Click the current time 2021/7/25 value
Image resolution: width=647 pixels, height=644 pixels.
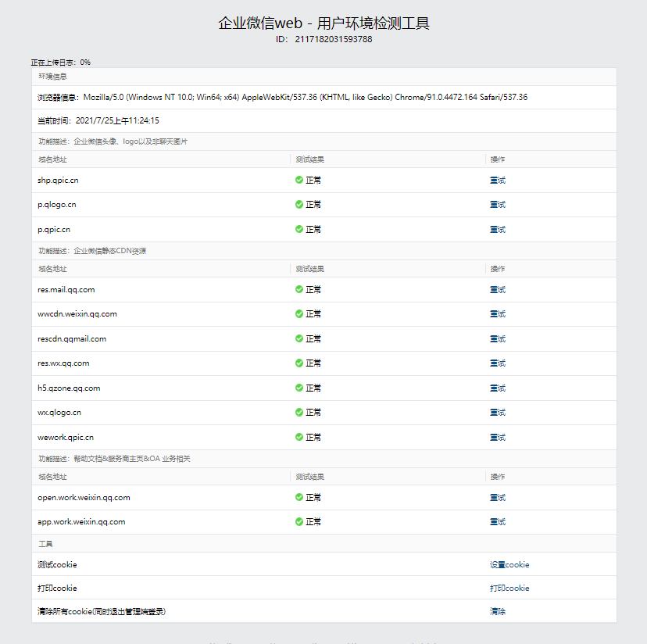[117, 120]
